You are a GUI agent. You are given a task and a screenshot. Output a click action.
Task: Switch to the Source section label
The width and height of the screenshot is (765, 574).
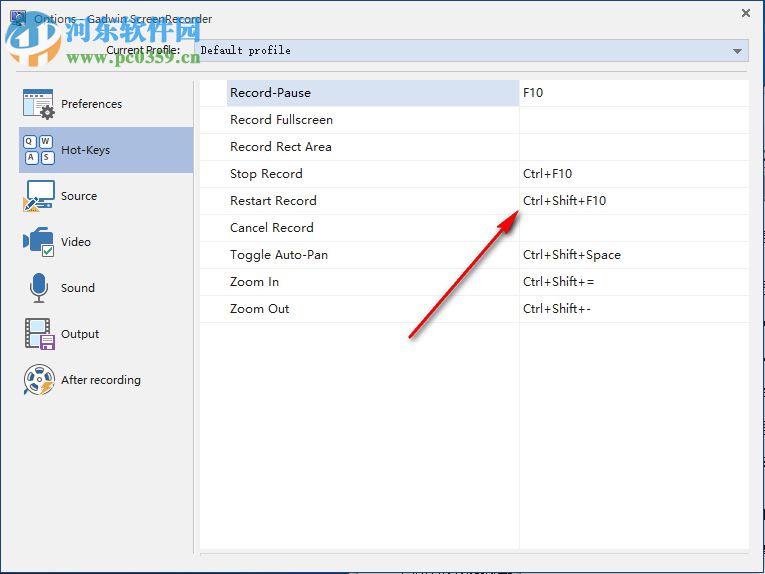pos(79,196)
